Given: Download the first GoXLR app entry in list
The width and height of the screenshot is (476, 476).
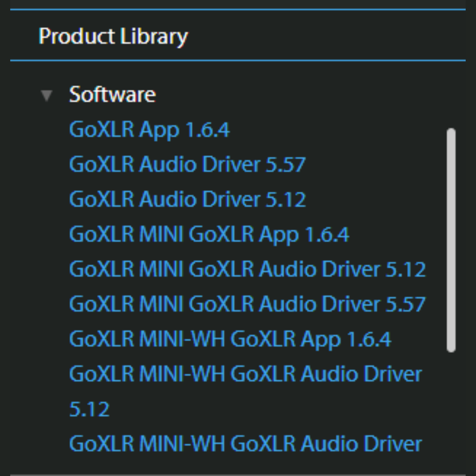Looking at the screenshot, I should (149, 130).
